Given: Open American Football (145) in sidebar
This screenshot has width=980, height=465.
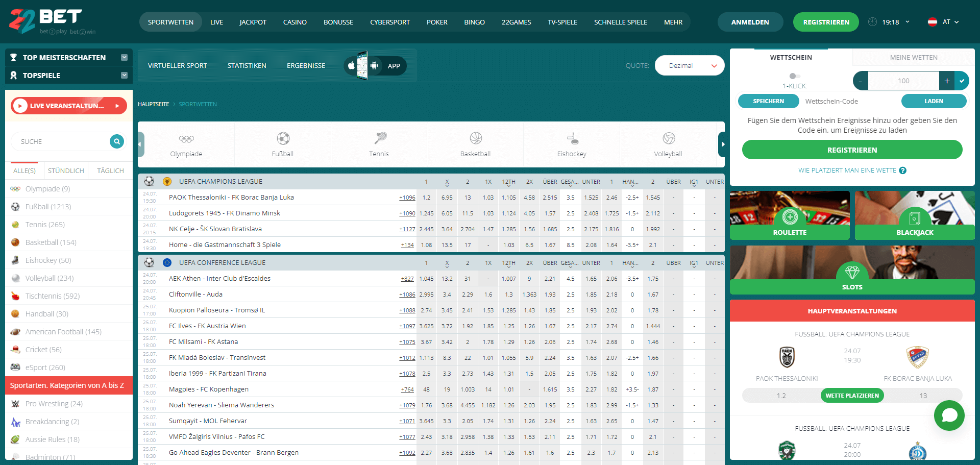Looking at the screenshot, I should [x=69, y=332].
